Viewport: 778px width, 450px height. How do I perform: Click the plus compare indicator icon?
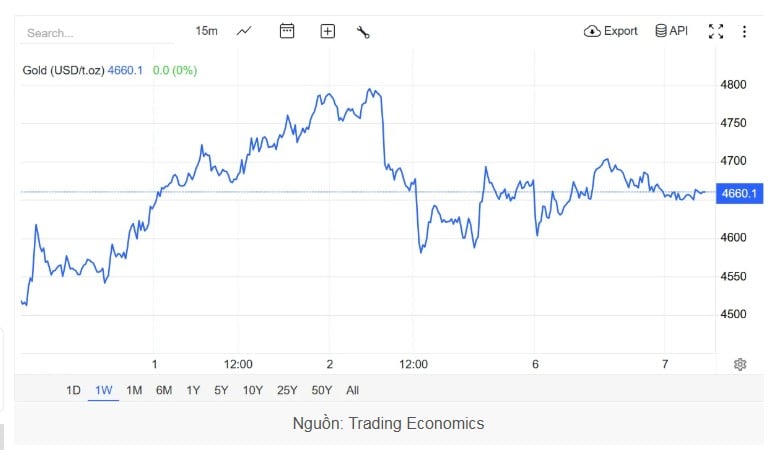327,31
